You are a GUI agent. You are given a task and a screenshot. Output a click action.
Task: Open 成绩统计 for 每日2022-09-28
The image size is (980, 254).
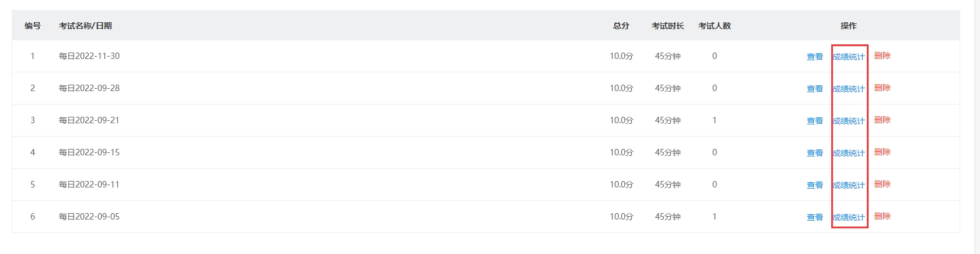click(x=849, y=89)
